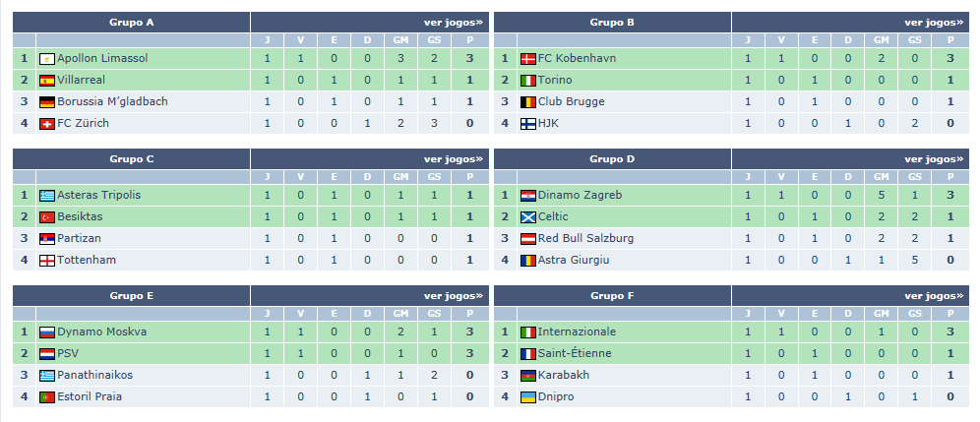Viewport: 980px width, 422px height.
Task: Click the Swiss flag beside FC Zürich
Action: pyautogui.click(x=46, y=124)
